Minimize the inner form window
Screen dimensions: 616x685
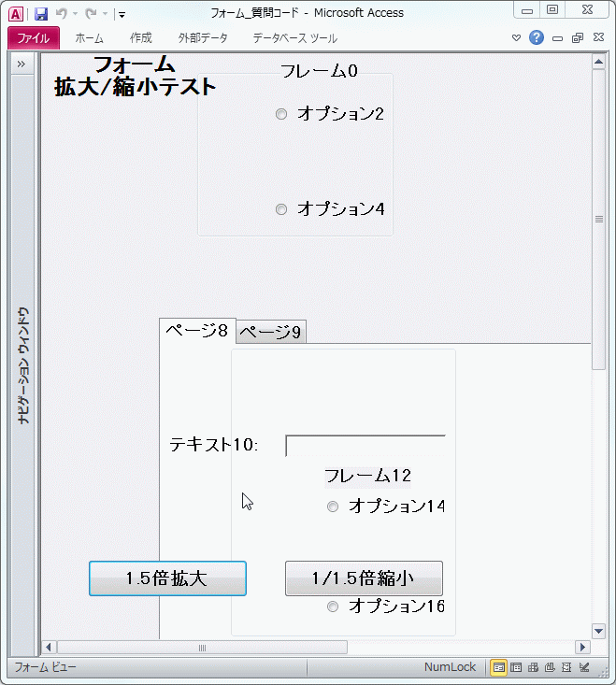point(557,38)
